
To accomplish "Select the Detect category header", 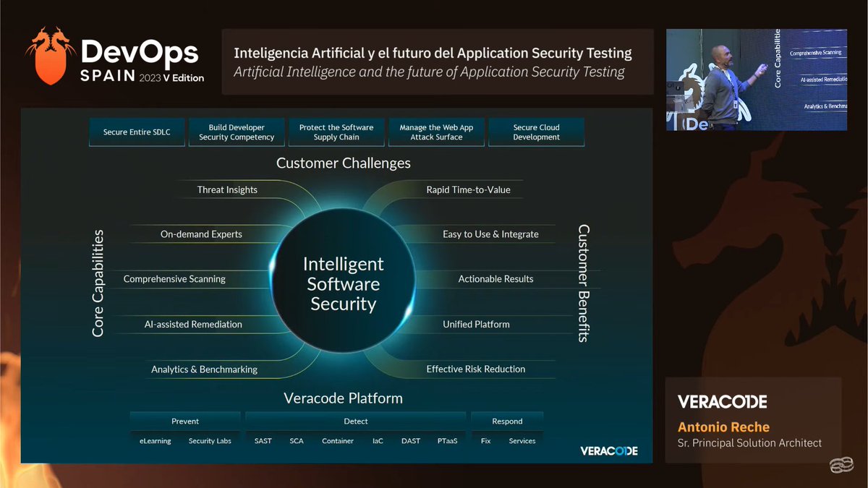I will click(355, 421).
